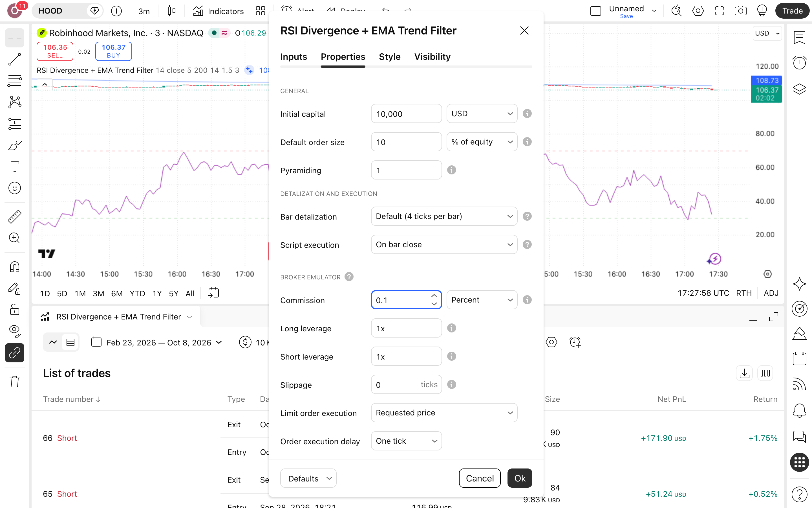Open the emoji and stickers tool
Viewport: 812px width, 508px height.
pyautogui.click(x=14, y=188)
